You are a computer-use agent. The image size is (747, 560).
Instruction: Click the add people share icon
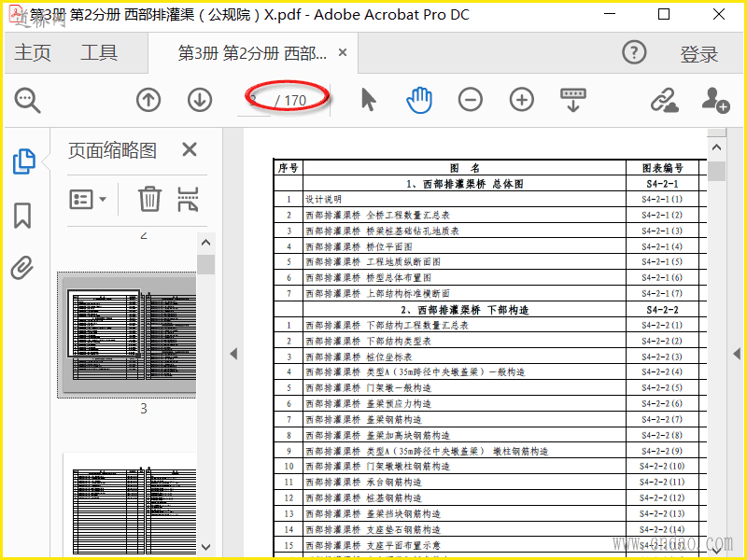[x=715, y=100]
